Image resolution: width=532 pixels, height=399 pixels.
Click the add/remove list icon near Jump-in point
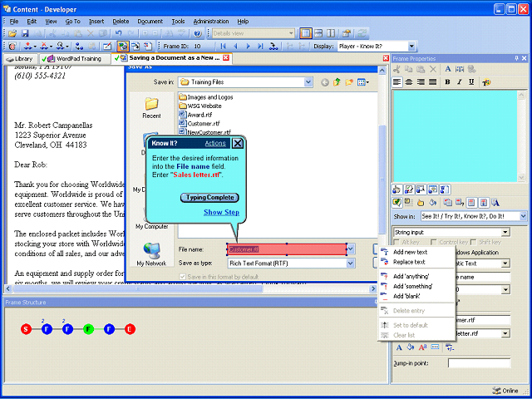[450, 347]
